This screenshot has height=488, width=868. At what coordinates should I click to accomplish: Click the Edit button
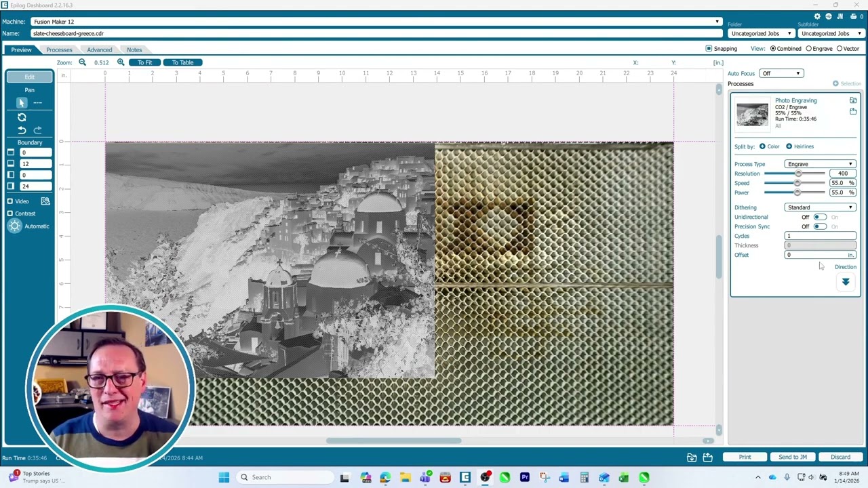29,77
